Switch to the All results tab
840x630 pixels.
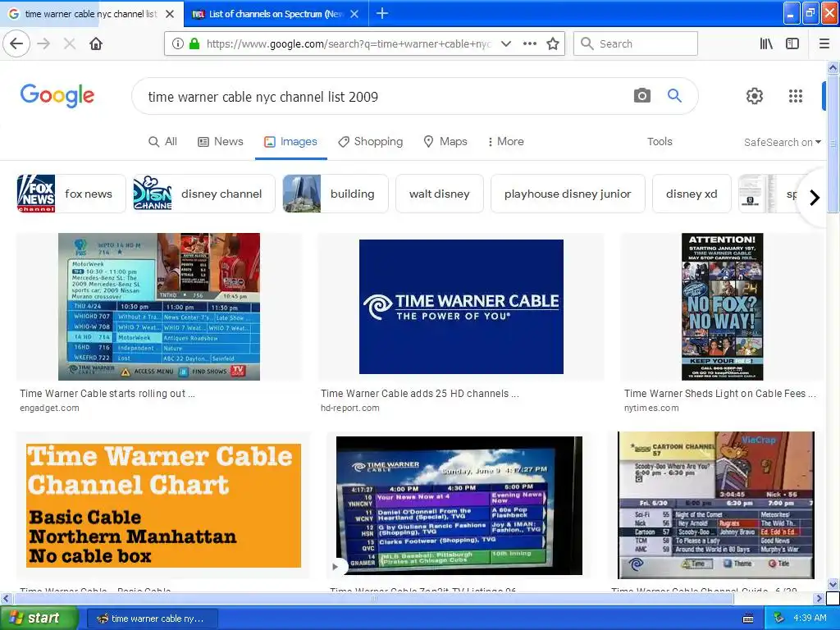(163, 141)
